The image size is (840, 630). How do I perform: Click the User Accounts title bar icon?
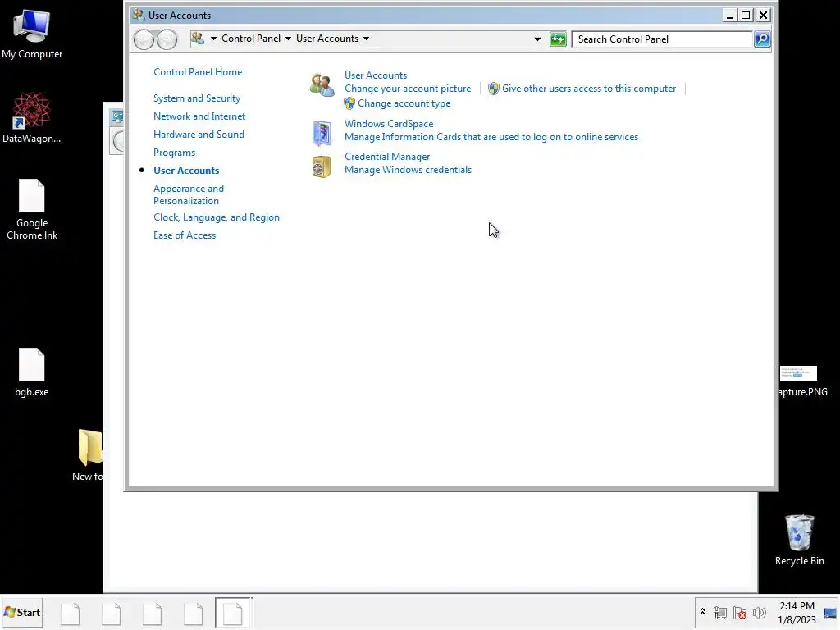point(139,15)
